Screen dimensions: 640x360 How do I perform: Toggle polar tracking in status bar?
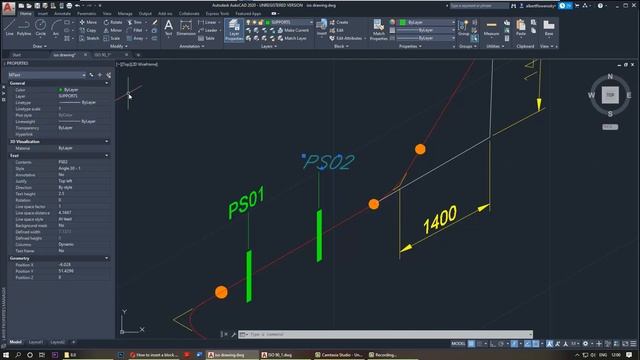pyautogui.click(x=501, y=344)
